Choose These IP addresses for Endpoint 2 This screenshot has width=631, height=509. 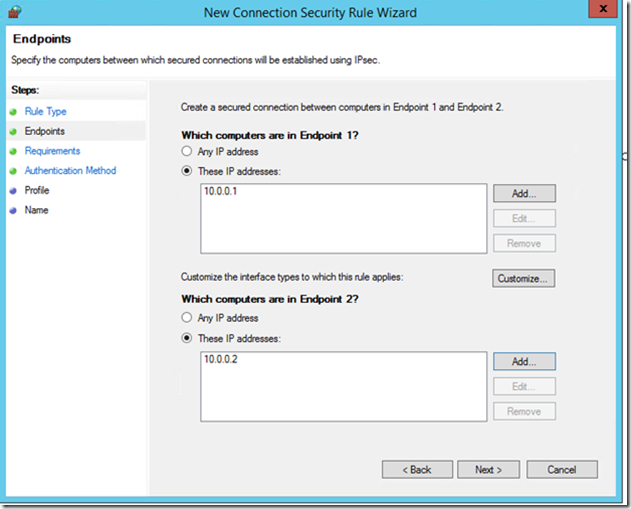pyautogui.click(x=186, y=338)
